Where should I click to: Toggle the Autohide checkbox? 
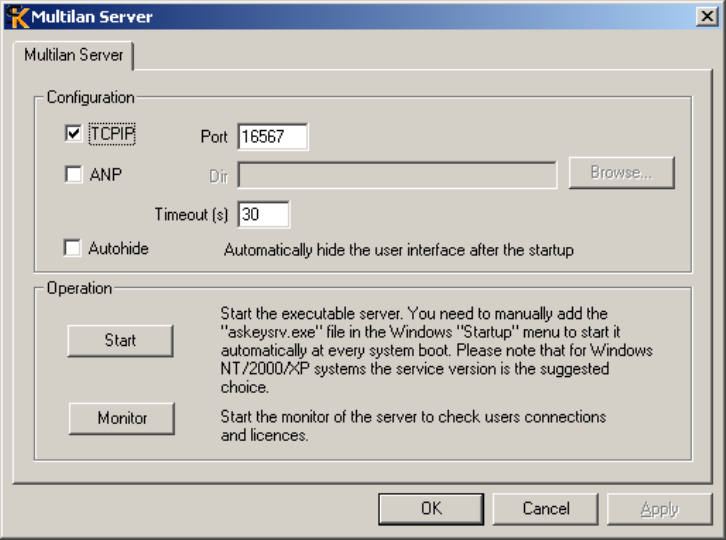[x=72, y=248]
